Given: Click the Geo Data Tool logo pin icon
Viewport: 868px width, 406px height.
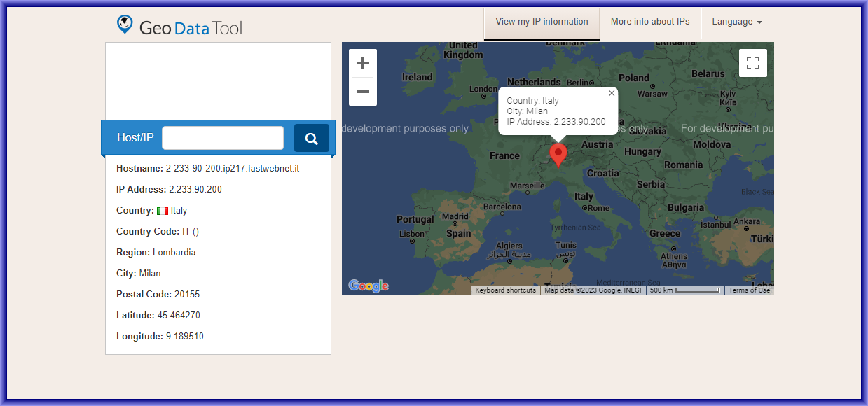Looking at the screenshot, I should (x=125, y=24).
